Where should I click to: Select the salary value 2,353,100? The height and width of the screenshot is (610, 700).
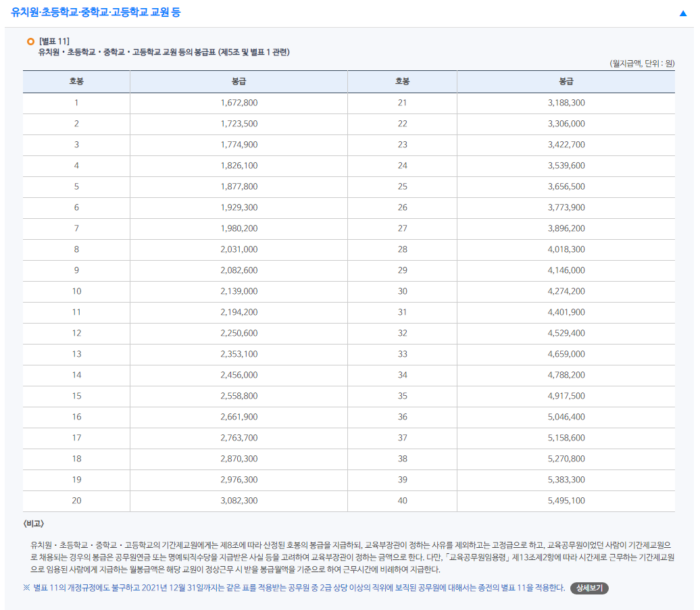click(x=239, y=354)
